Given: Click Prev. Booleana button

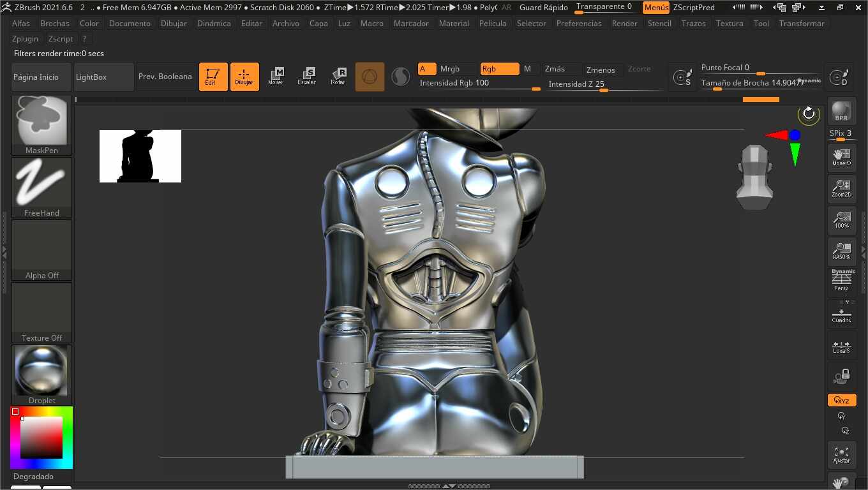Looking at the screenshot, I should tap(165, 77).
